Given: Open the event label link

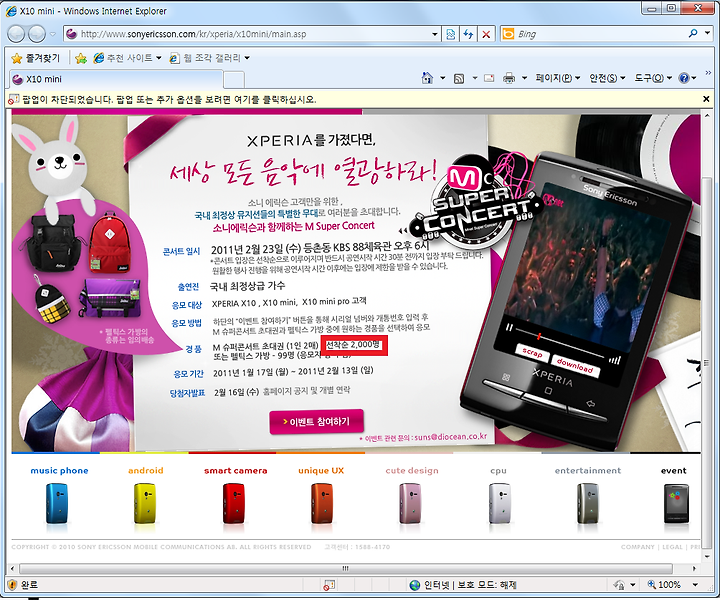Looking at the screenshot, I should (674, 471).
